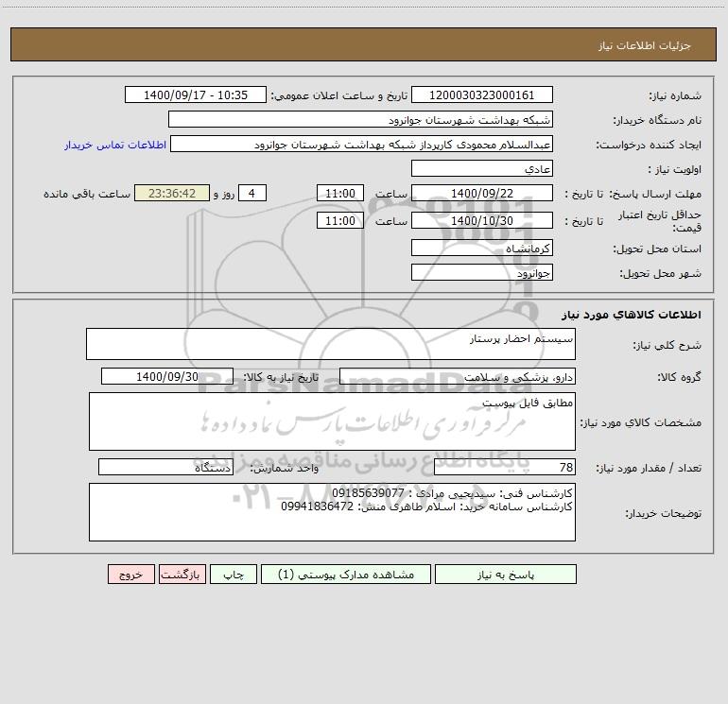Click the remaining days field showing 4
Screen dimensions: 728x704
pyautogui.click(x=252, y=193)
